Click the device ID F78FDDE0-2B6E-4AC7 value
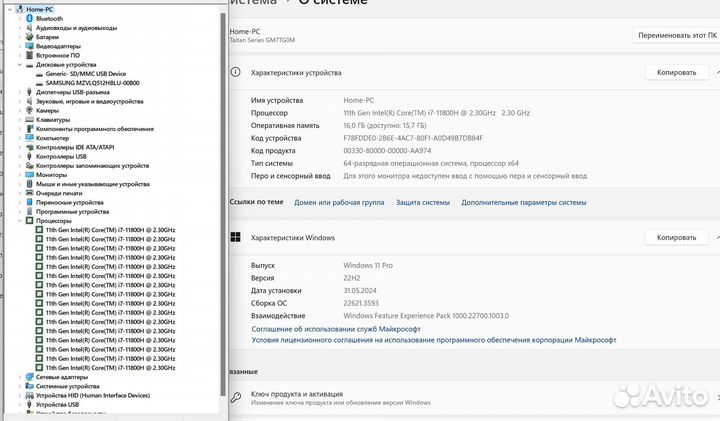720x421 pixels. pyautogui.click(x=413, y=138)
